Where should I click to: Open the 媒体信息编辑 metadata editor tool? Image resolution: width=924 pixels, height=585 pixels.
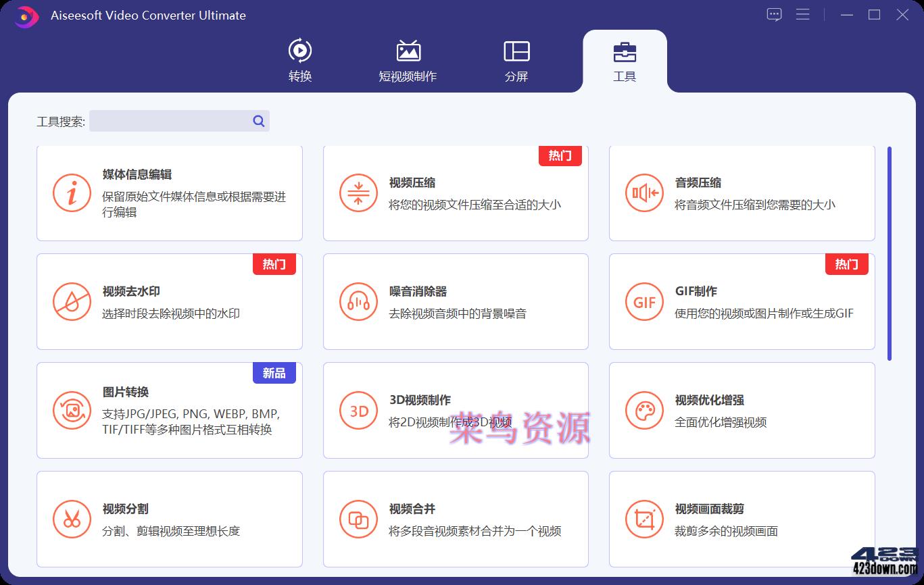point(169,193)
